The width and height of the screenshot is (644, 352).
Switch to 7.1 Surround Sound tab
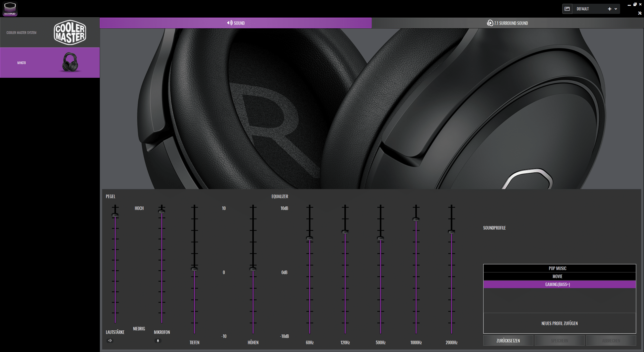[x=507, y=23]
